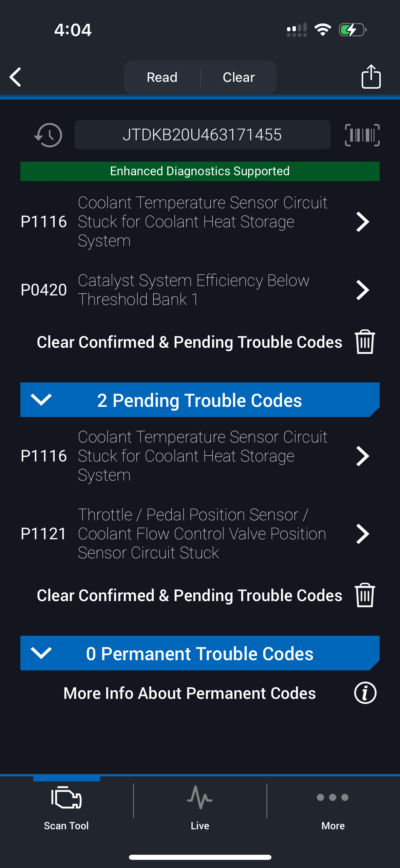Tap trash icon below P0420 code
This screenshot has width=400, height=868.
(x=365, y=342)
